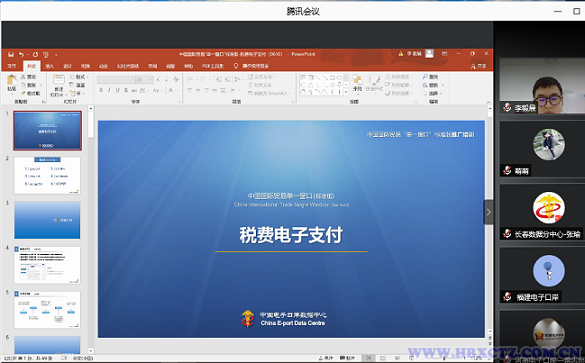Click the New Slide icon
Image resolution: width=585 pixels, height=363 pixels.
[59, 85]
